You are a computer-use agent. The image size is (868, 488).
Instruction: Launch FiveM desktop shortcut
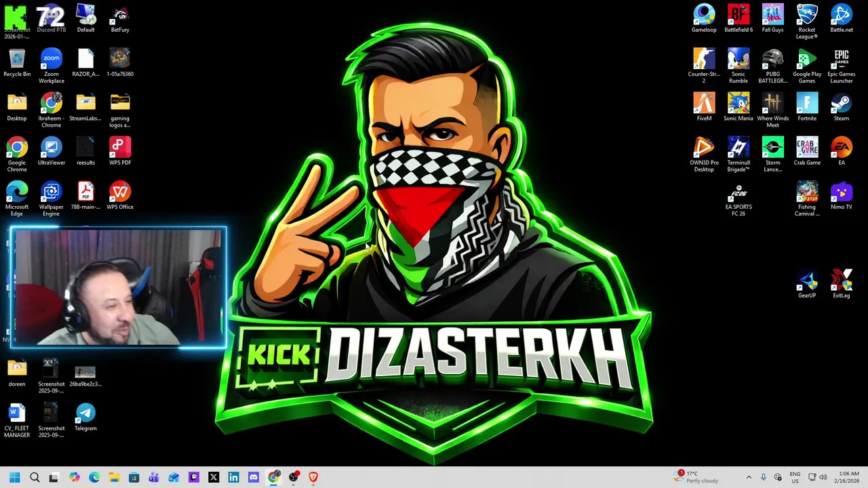[x=704, y=107]
